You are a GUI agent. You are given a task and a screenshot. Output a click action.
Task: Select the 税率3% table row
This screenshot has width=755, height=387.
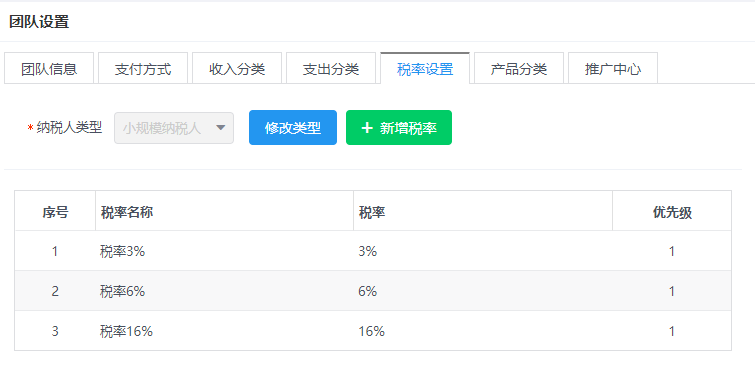pos(373,251)
